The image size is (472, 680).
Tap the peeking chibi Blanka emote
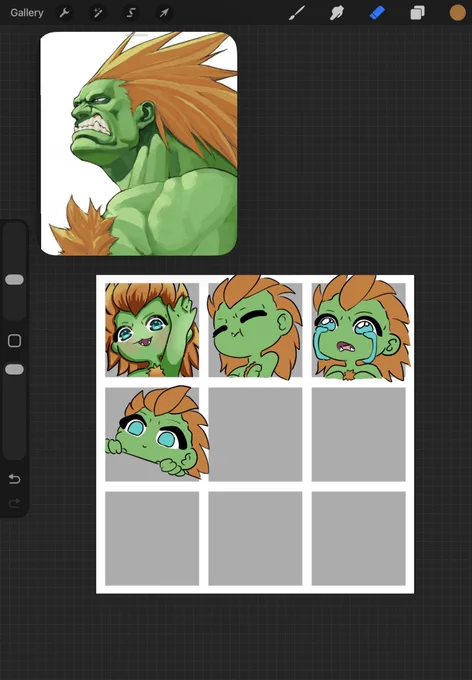pyautogui.click(x=157, y=433)
